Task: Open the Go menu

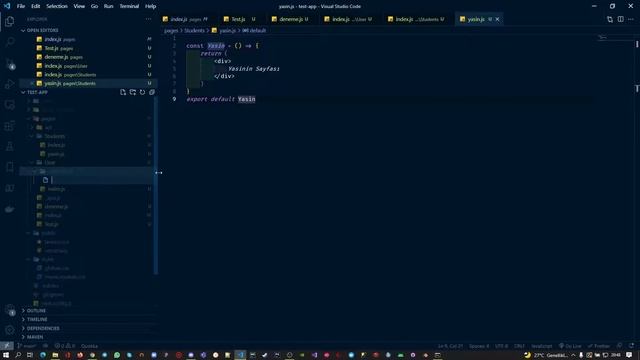Action: click(94, 6)
